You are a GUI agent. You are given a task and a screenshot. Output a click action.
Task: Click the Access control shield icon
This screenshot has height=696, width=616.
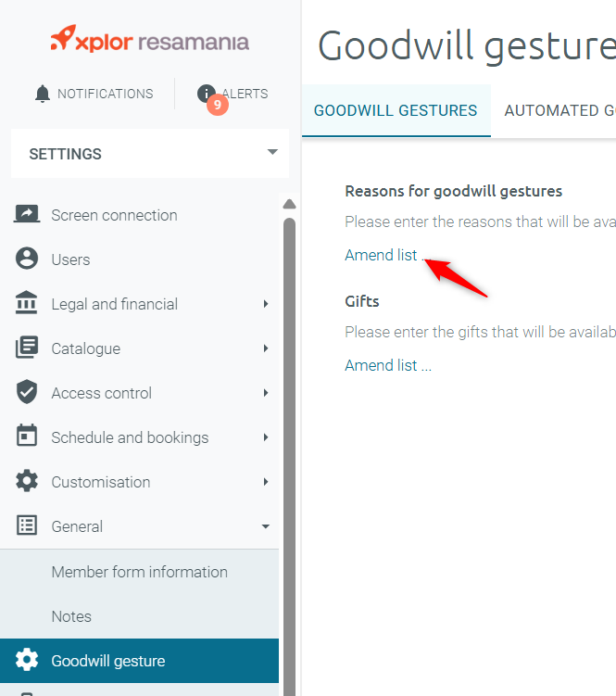27,391
